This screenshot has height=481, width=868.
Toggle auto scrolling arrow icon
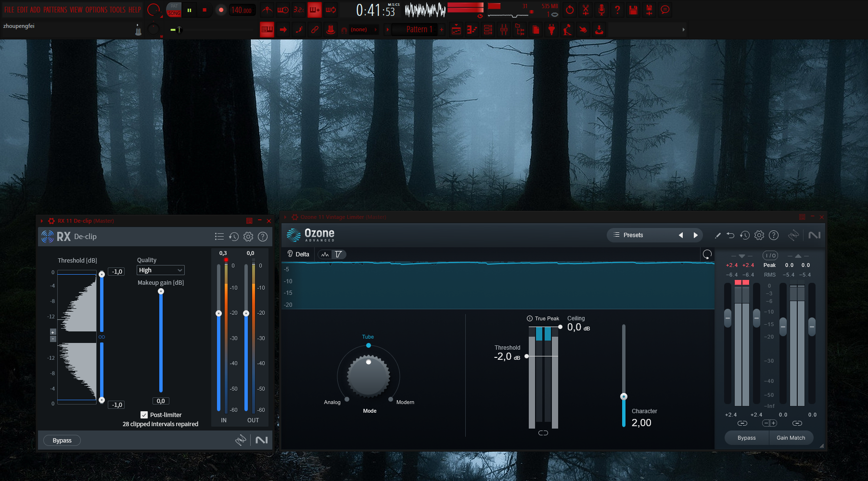283,30
